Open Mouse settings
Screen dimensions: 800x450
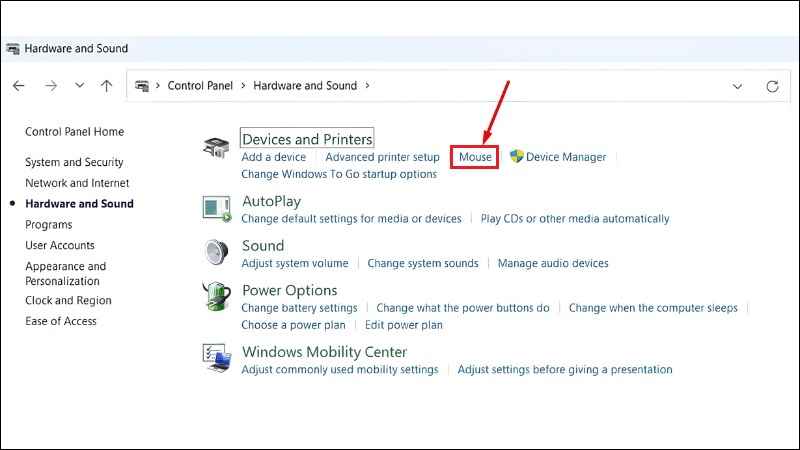475,157
